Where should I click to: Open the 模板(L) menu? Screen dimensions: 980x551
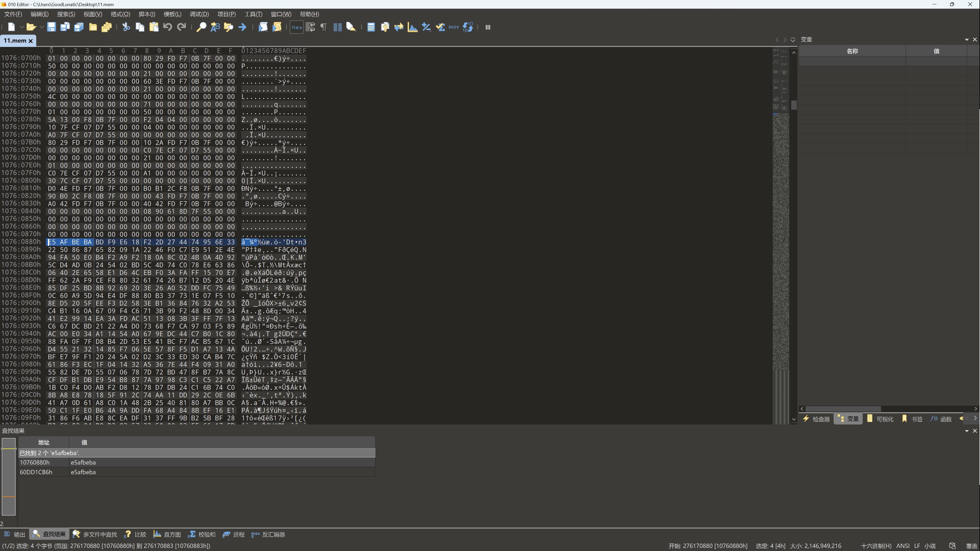point(172,14)
